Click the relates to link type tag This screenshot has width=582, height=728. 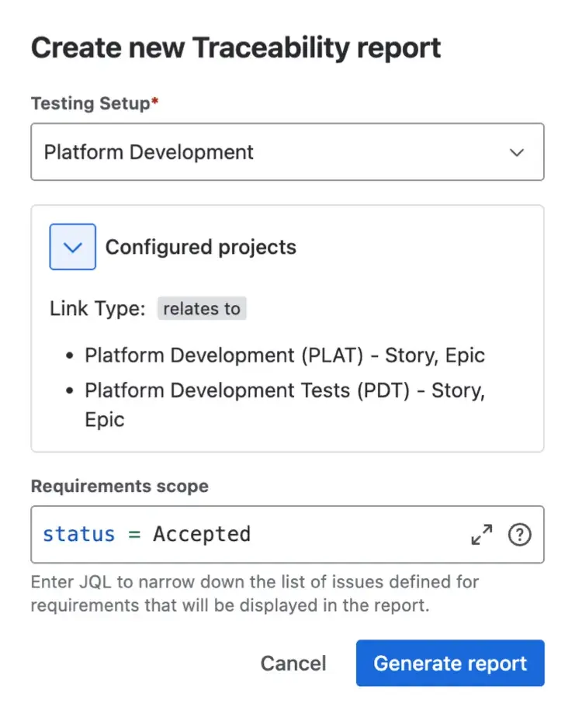pos(202,308)
